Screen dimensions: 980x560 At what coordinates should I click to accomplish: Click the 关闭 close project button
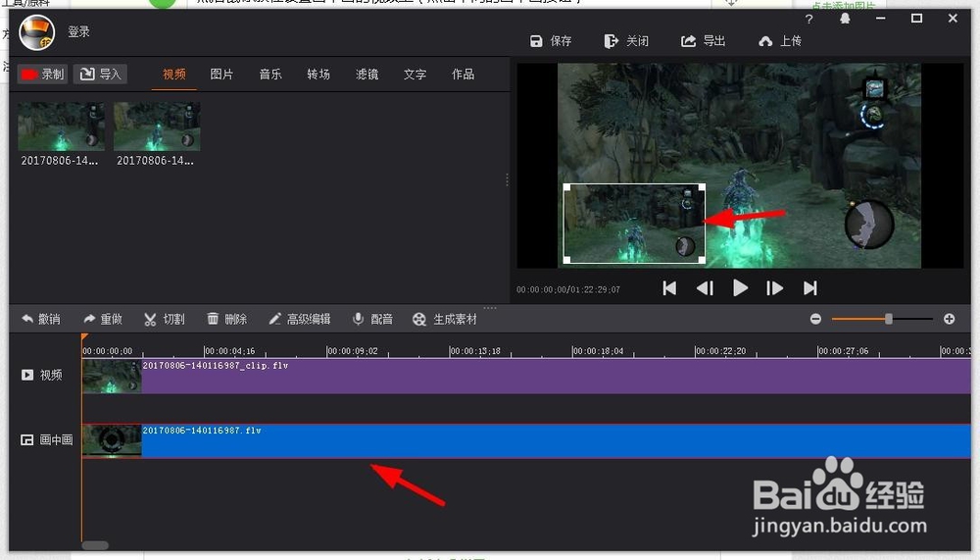click(x=626, y=41)
